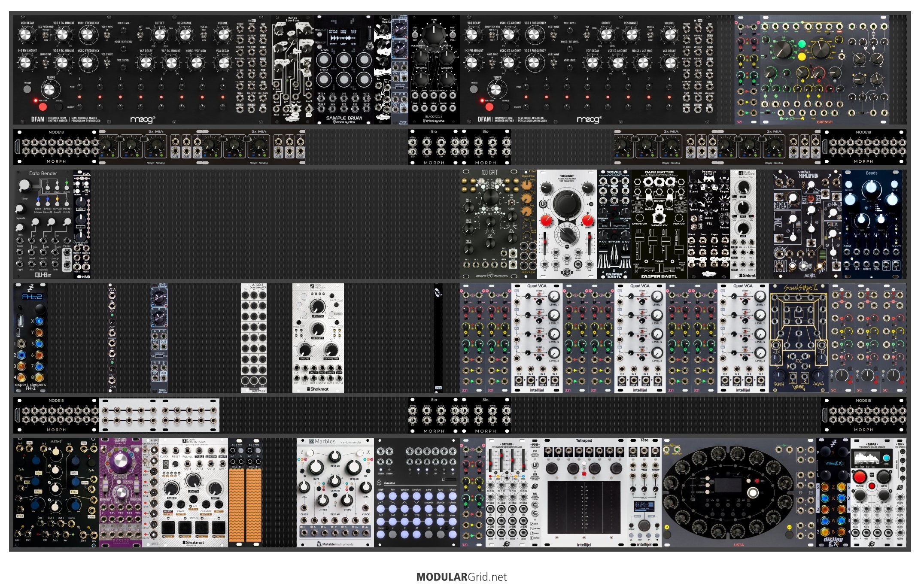924x586 pixels.
Task: Click the white round button on USTA
Action: (x=752, y=492)
